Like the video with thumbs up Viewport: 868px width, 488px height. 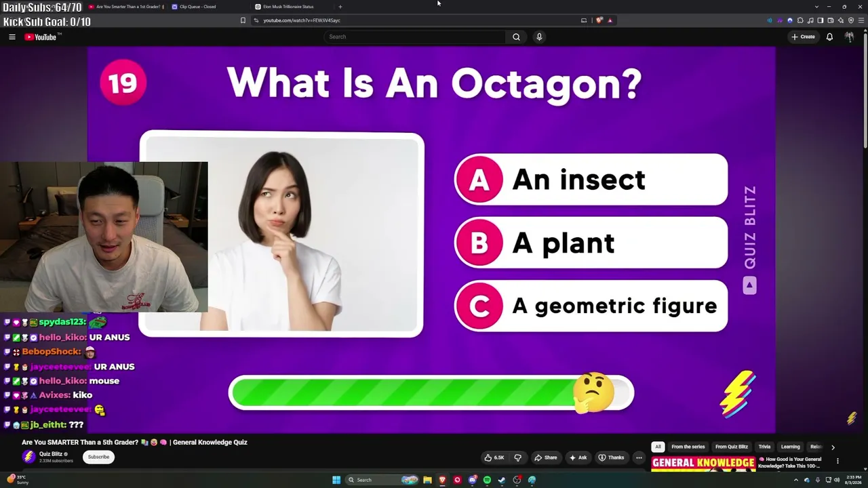pyautogui.click(x=494, y=457)
